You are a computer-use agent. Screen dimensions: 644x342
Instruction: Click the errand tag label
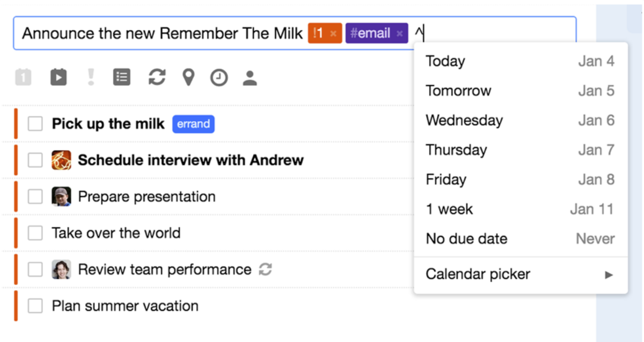coord(193,124)
